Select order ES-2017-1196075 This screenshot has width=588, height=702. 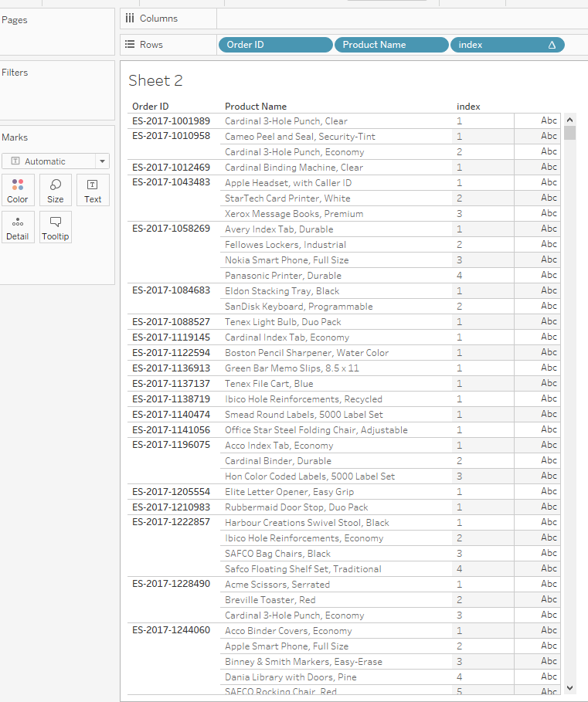[x=171, y=445]
